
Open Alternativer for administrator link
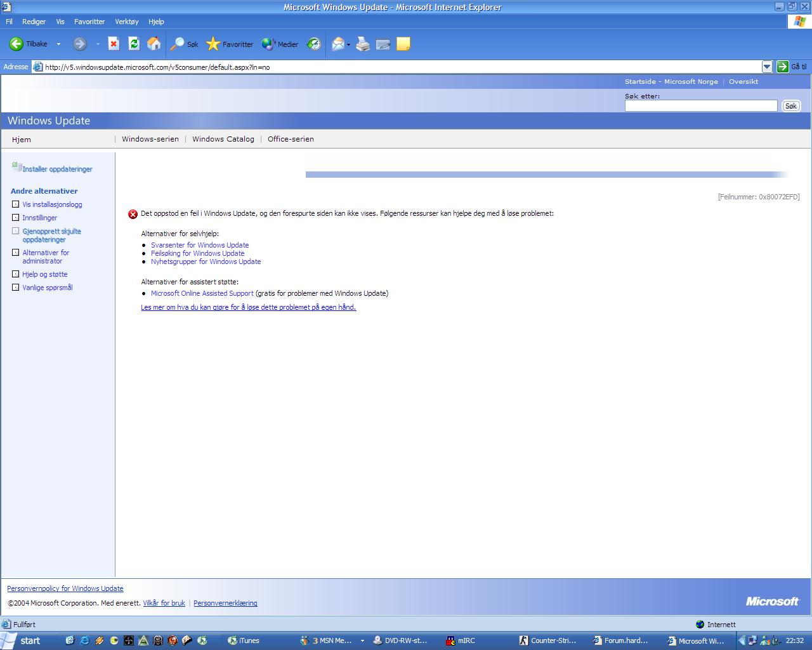(46, 256)
